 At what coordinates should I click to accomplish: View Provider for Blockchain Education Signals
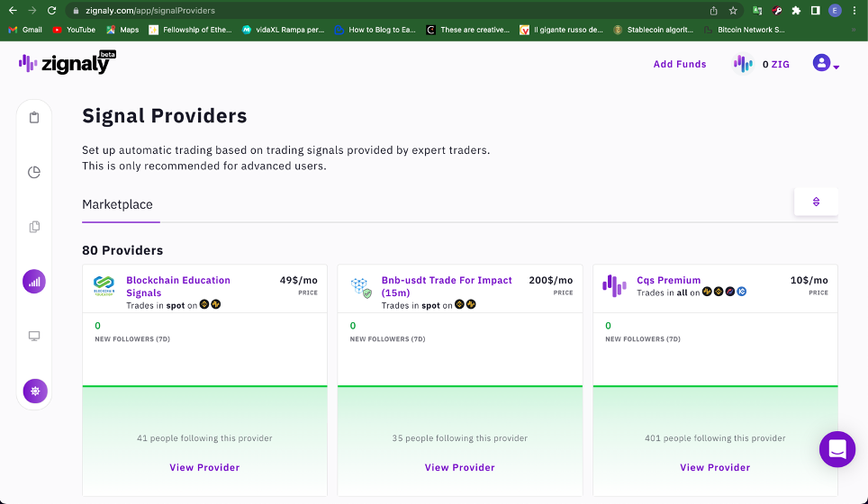tap(204, 467)
